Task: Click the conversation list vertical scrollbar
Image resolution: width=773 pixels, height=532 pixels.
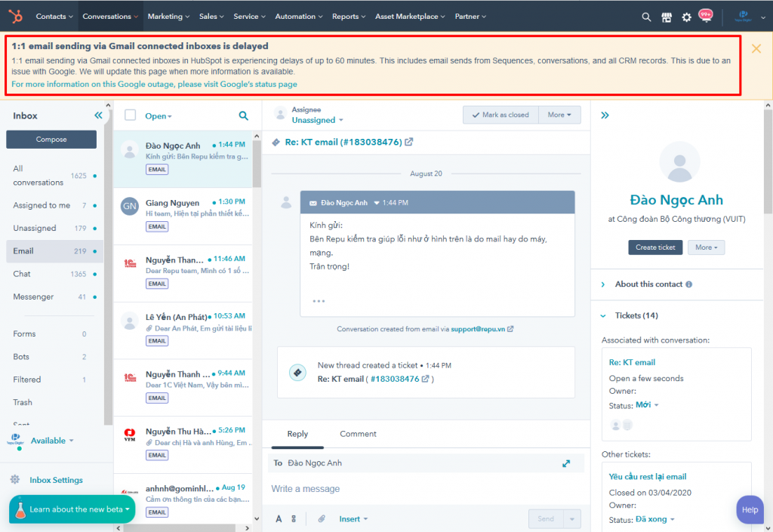Action: pyautogui.click(x=257, y=164)
